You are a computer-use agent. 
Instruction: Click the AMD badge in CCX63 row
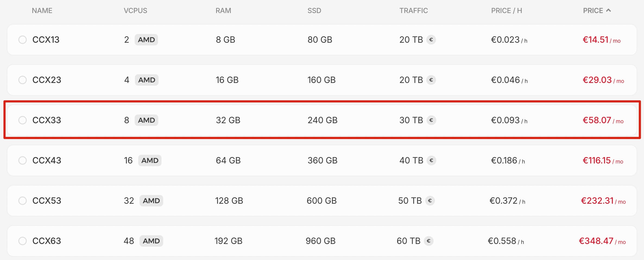tap(151, 241)
